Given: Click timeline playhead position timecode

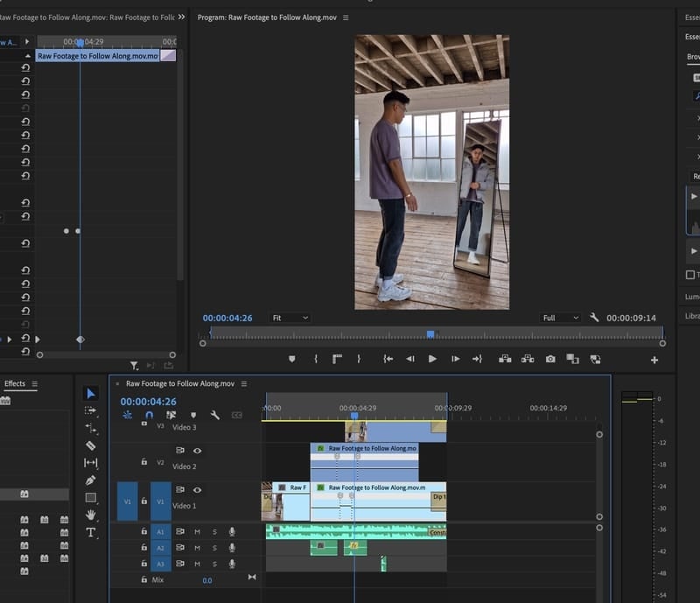Looking at the screenshot, I should click(148, 402).
